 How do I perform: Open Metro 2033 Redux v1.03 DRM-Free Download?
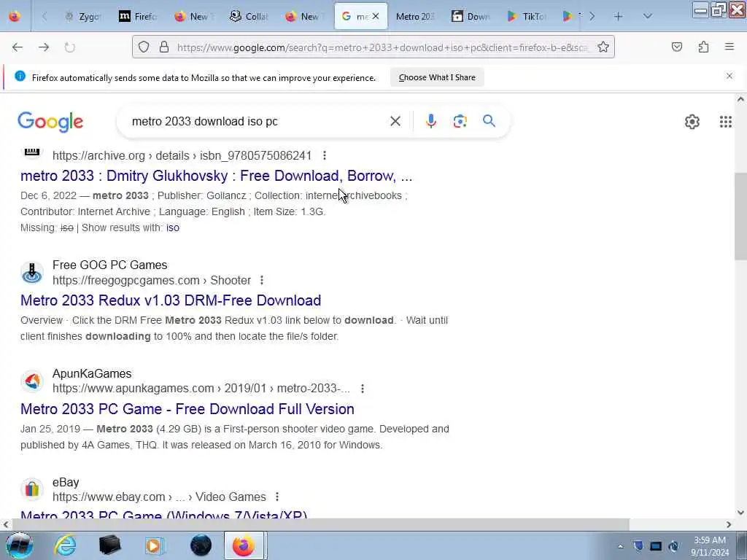[171, 300]
